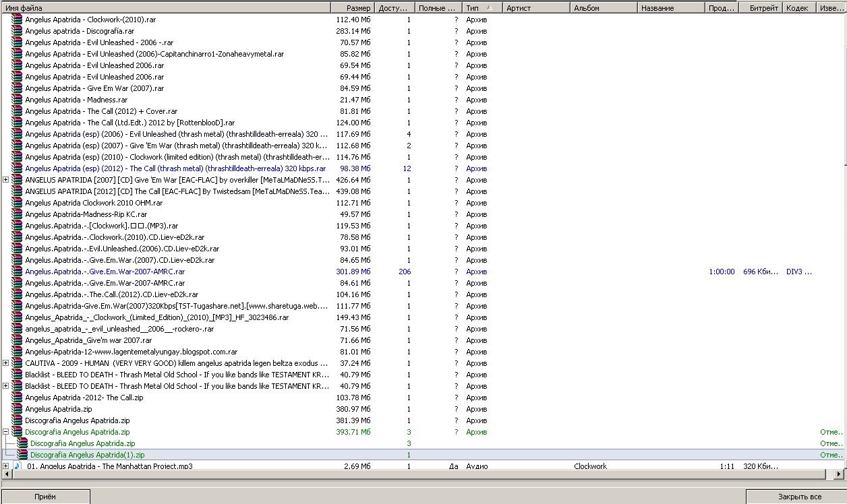Click the 381.39 Мб size value
The height and width of the screenshot is (504, 847).
353,420
